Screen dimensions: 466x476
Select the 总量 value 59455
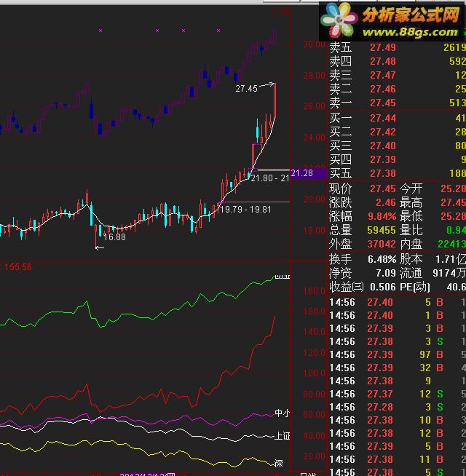pyautogui.click(x=382, y=230)
